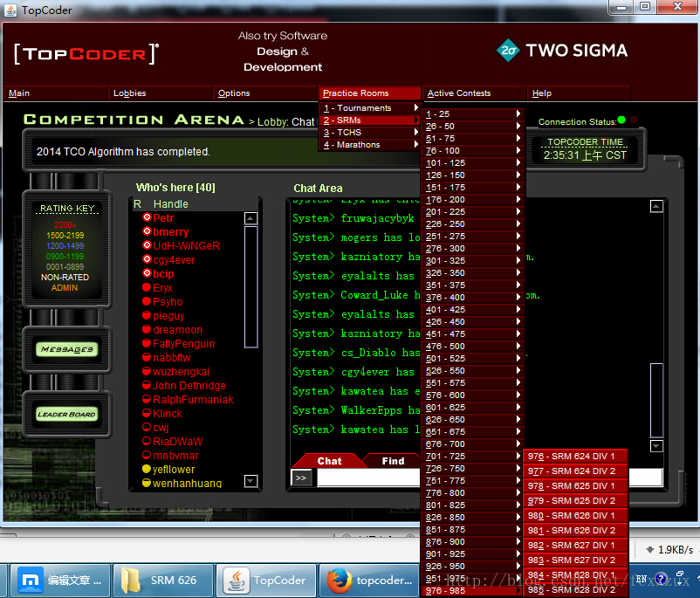Select room 981 - SRM 626 DIV 2

point(575,530)
